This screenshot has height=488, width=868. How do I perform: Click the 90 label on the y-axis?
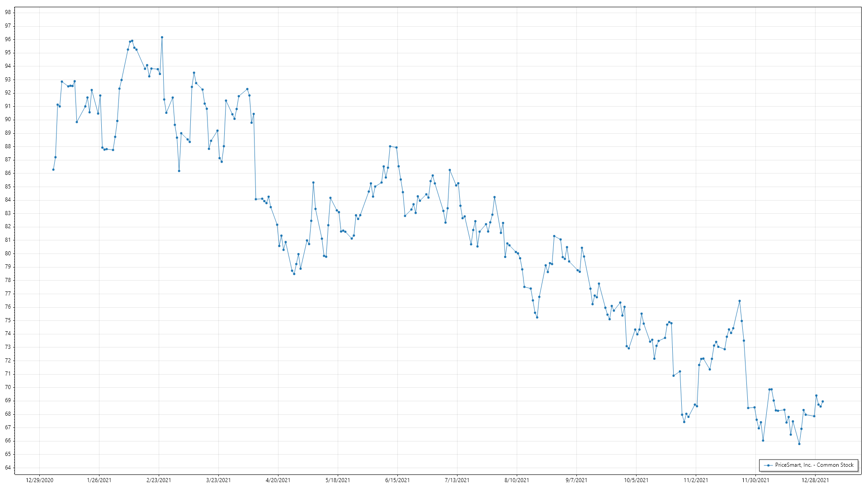click(8, 120)
